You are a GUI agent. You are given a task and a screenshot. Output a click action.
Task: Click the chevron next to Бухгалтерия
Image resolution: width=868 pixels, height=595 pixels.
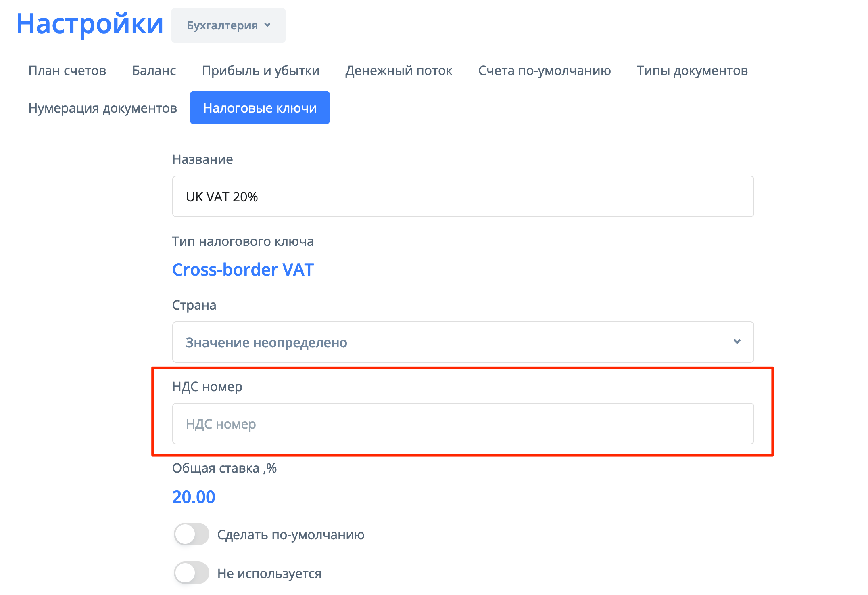267,25
